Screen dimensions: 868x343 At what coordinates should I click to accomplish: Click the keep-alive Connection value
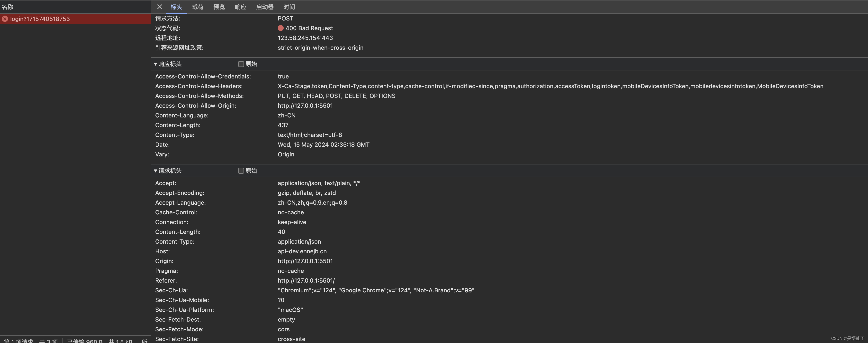click(292, 222)
